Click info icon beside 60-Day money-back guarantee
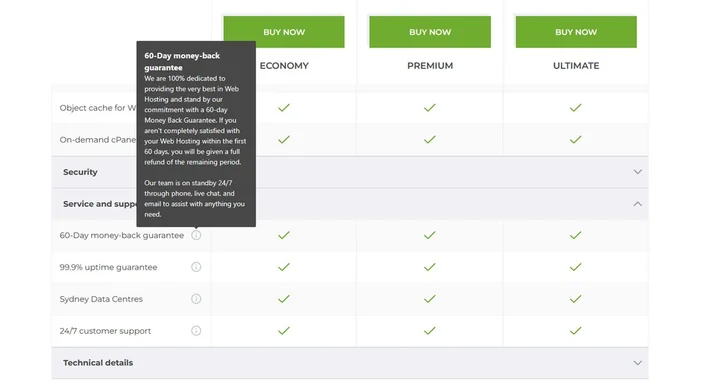 pos(196,235)
